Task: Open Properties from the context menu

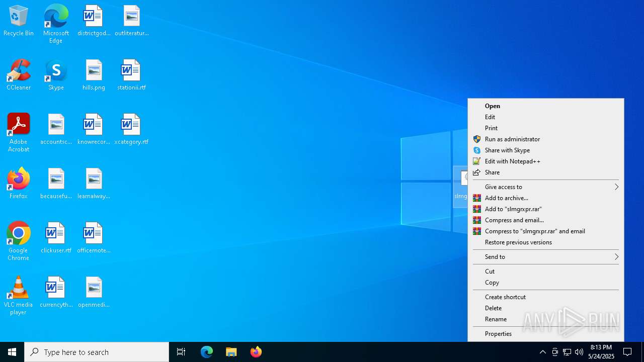Action: (546, 334)
